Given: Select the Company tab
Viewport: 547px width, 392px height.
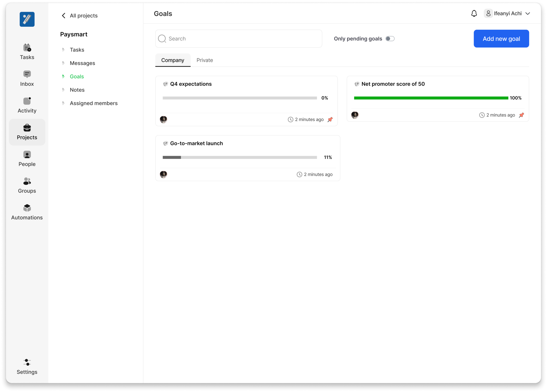Looking at the screenshot, I should (x=172, y=60).
